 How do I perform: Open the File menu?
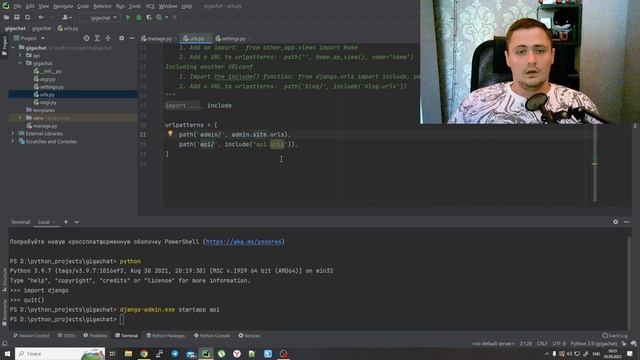[17, 6]
